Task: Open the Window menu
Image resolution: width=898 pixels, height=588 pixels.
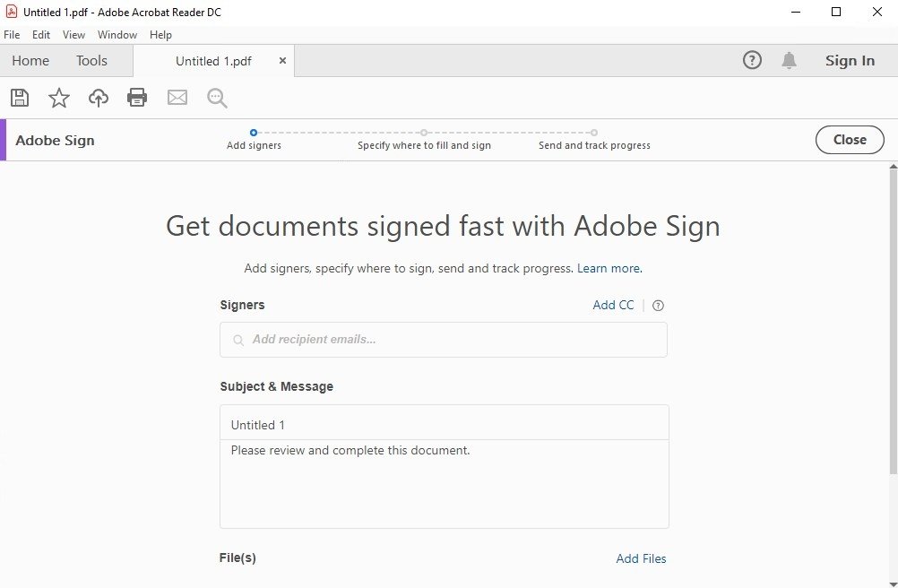Action: (x=117, y=35)
